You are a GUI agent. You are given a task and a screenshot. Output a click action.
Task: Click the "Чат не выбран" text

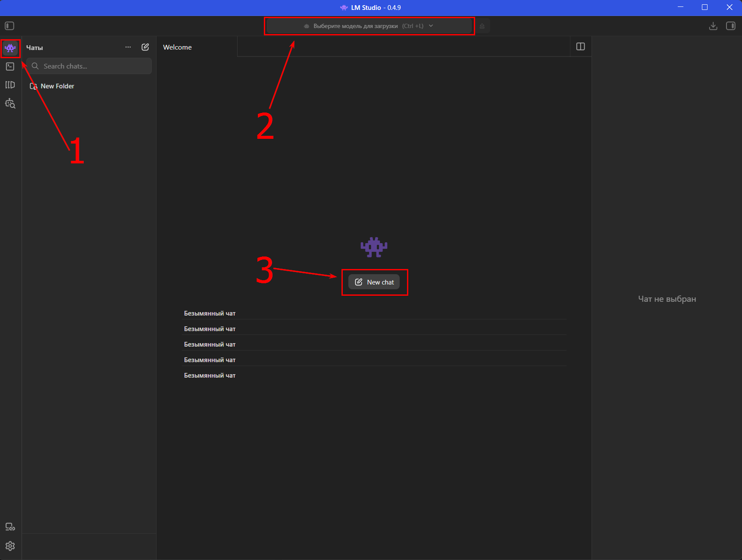coord(667,299)
